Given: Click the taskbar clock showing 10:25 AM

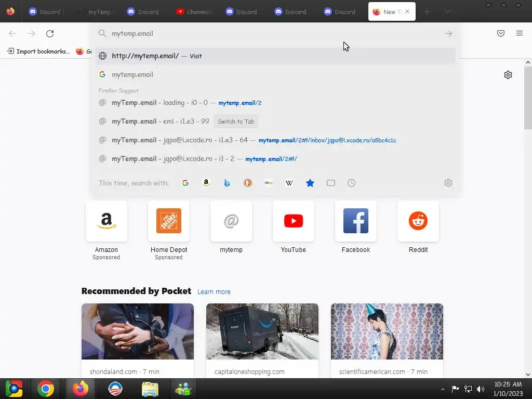Looking at the screenshot, I should (x=508, y=389).
